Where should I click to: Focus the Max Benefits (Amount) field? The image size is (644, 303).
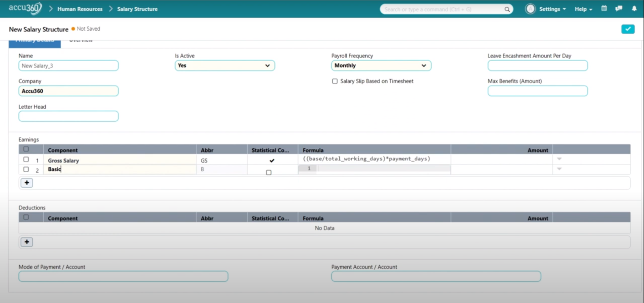pyautogui.click(x=538, y=91)
